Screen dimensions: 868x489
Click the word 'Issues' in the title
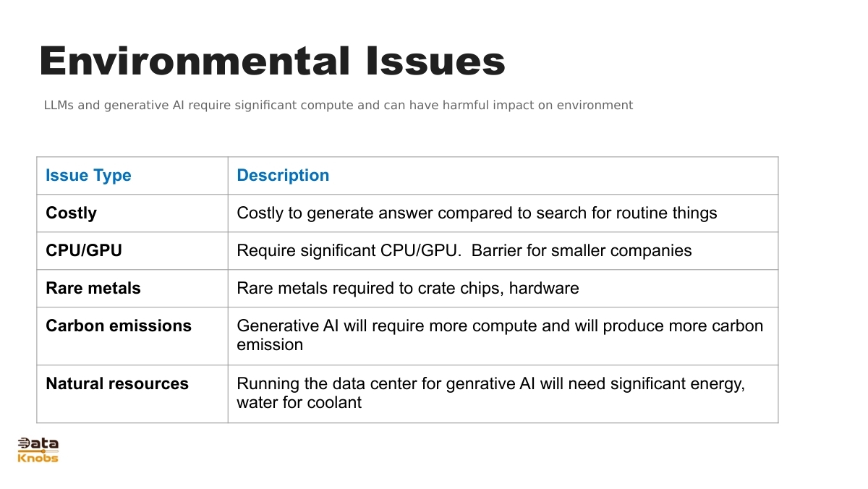435,61
